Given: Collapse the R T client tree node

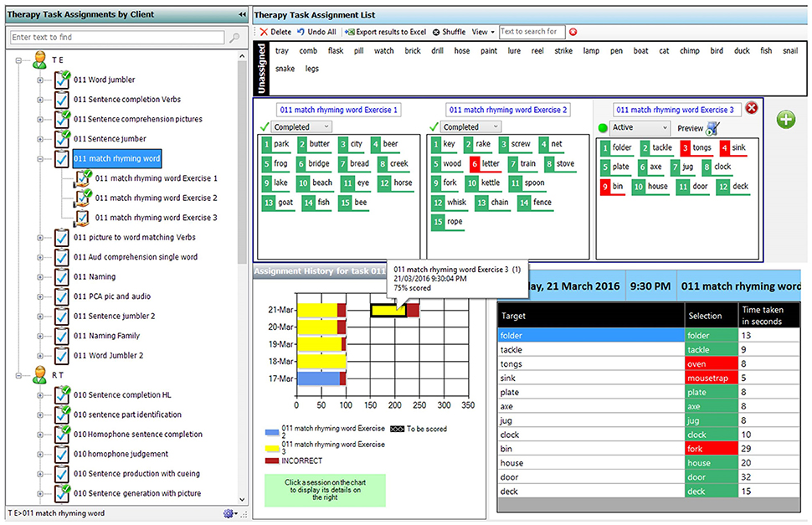Looking at the screenshot, I should tap(18, 375).
